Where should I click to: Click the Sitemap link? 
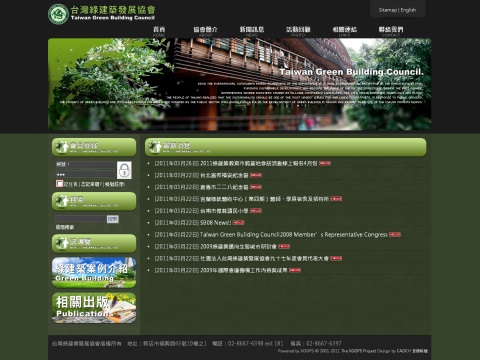[388, 10]
